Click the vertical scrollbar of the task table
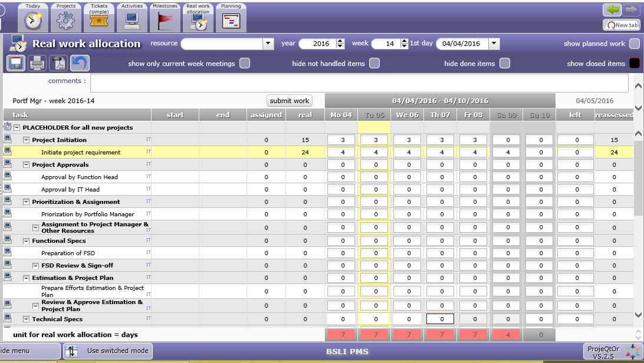644x363 pixels. (x=638, y=177)
